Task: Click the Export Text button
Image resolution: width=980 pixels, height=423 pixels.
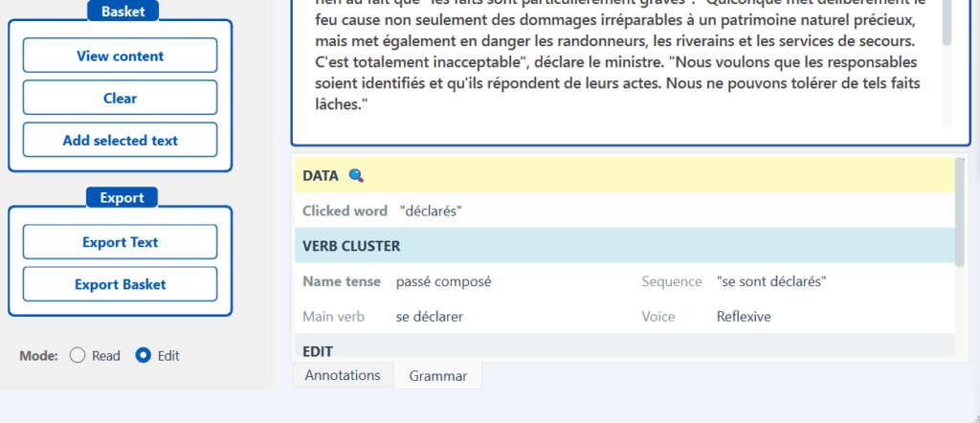Action: (x=120, y=242)
